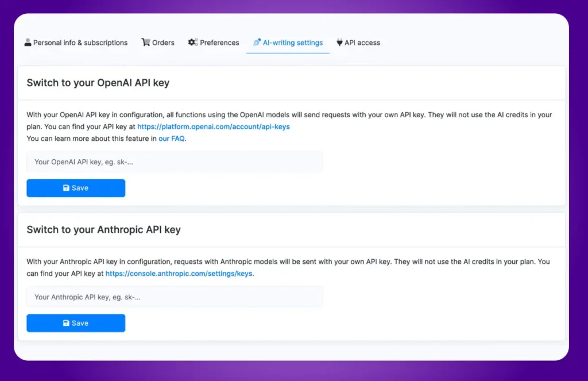Viewport: 588px width, 381px height.
Task: Save the Anthropic API key
Action: tap(75, 323)
